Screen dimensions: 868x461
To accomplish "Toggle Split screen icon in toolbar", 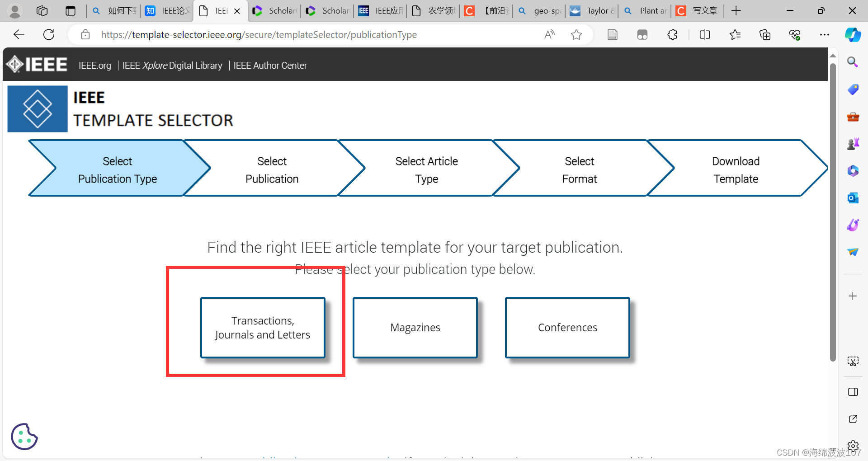I will (705, 35).
